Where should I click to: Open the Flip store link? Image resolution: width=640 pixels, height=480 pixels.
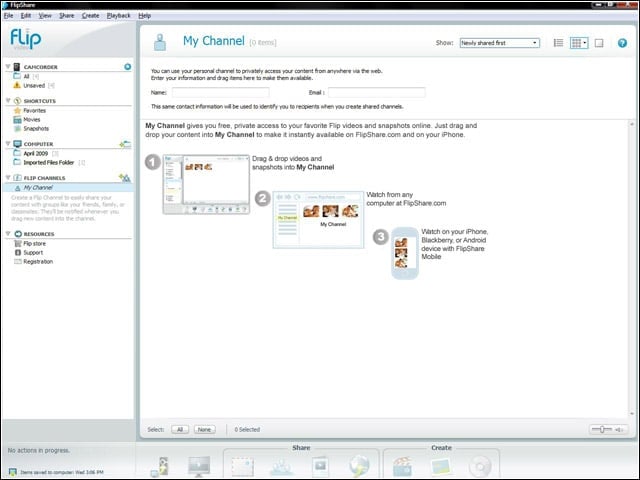(x=30, y=243)
